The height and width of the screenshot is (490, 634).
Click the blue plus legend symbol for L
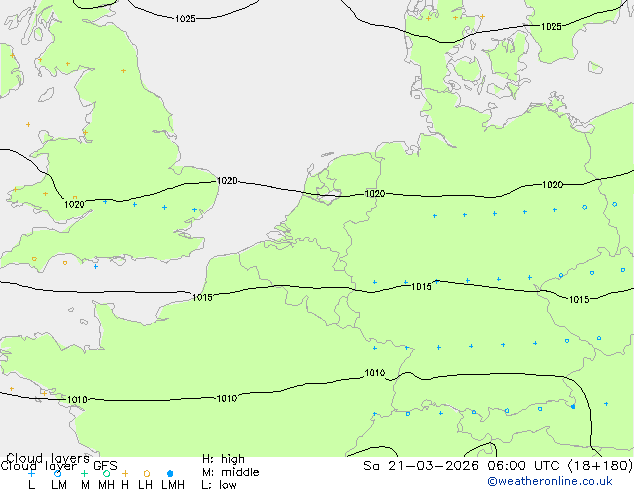[x=31, y=473]
